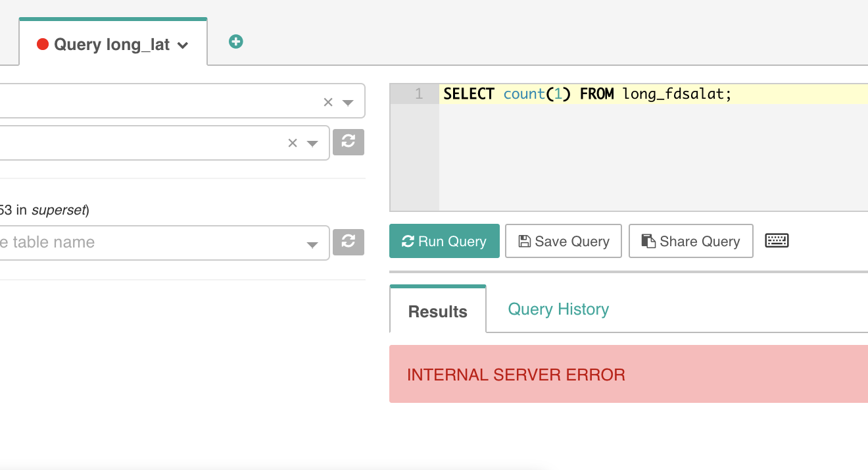
Task: Click the save disk icon on Save Query
Action: (523, 241)
